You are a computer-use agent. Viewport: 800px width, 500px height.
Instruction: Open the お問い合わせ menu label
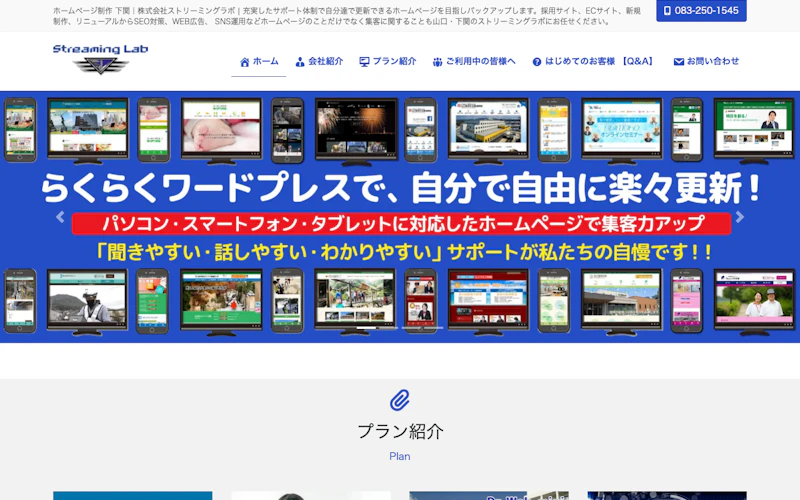[713, 61]
